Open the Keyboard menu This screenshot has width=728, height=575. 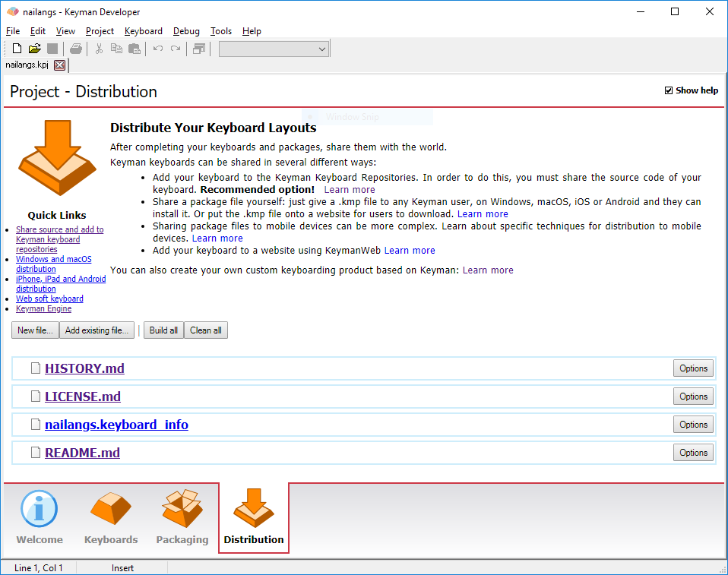[144, 31]
